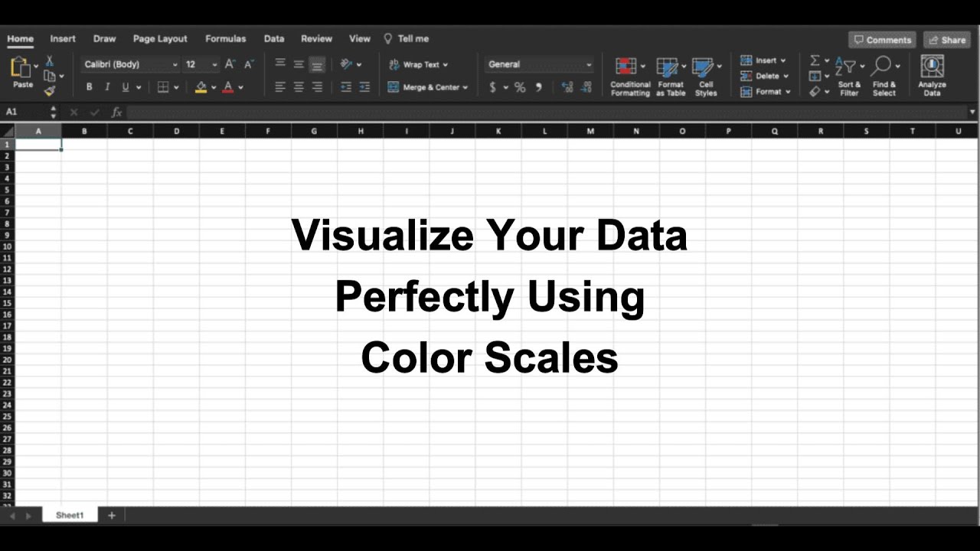Image resolution: width=980 pixels, height=551 pixels.
Task: Launch Analyze Data
Action: (932, 77)
